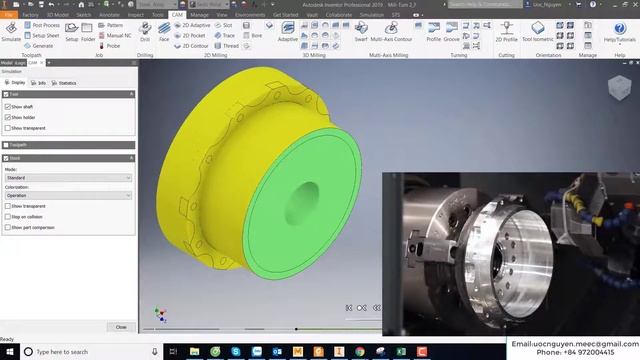Collapse the Stock section

click(x=131, y=158)
